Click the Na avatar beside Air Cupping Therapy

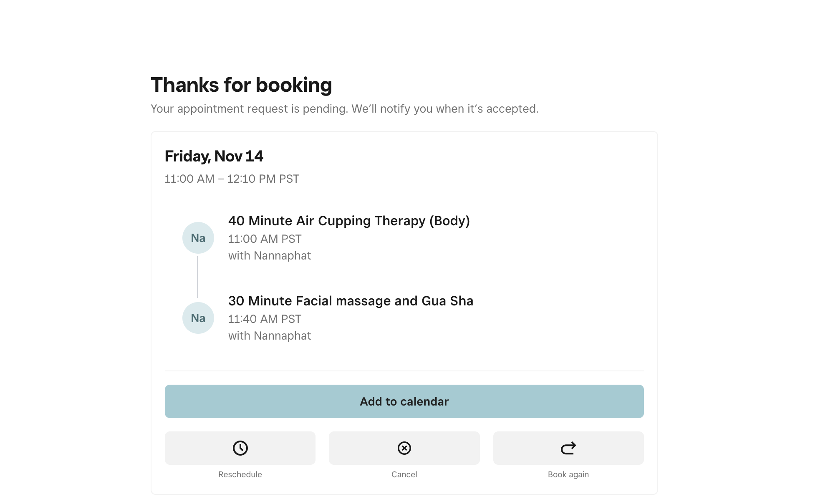click(198, 238)
